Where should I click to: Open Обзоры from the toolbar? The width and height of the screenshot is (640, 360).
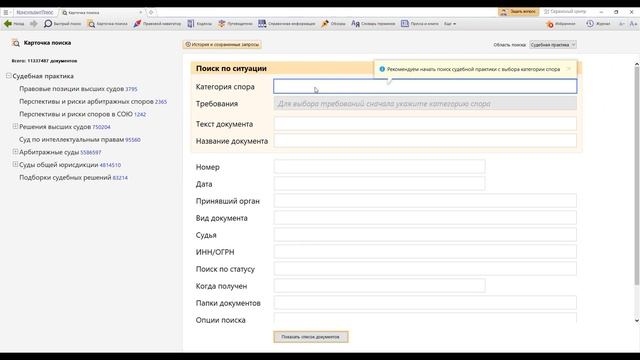[333, 24]
